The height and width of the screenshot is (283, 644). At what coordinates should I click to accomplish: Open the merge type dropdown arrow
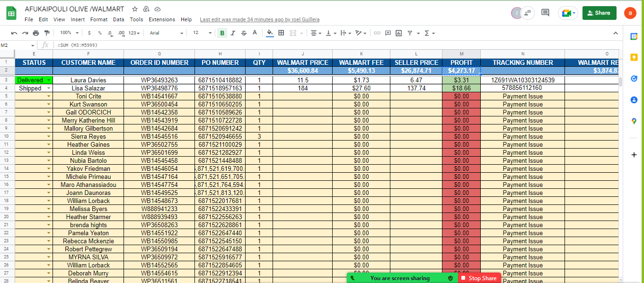(301, 33)
